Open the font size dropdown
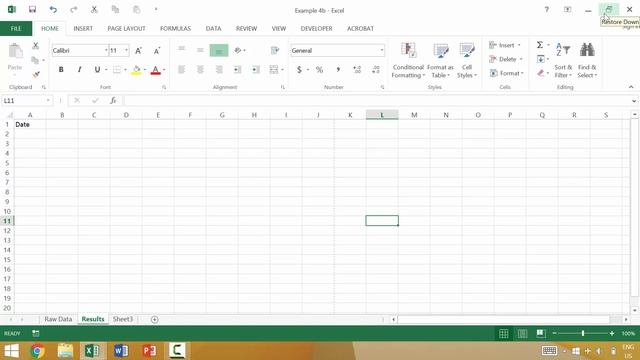This screenshot has width=640, height=360. (x=127, y=51)
